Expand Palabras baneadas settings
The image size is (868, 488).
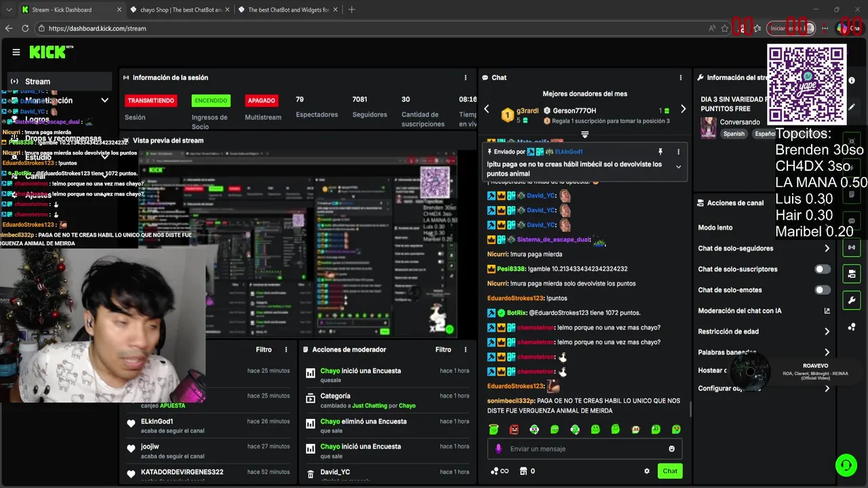click(x=827, y=352)
